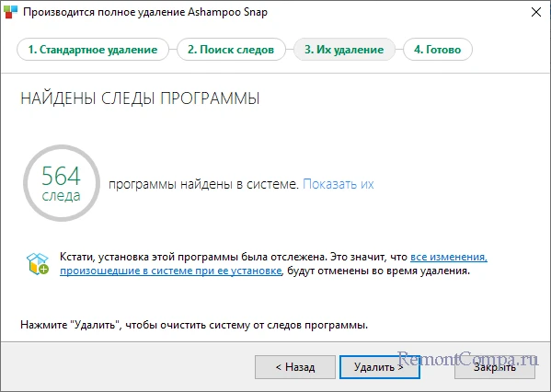Click the 'НАЙДЕНЫ СЛЕДЫ ПРОГРАММЫ' heading
The image size is (551, 392).
click(x=140, y=98)
